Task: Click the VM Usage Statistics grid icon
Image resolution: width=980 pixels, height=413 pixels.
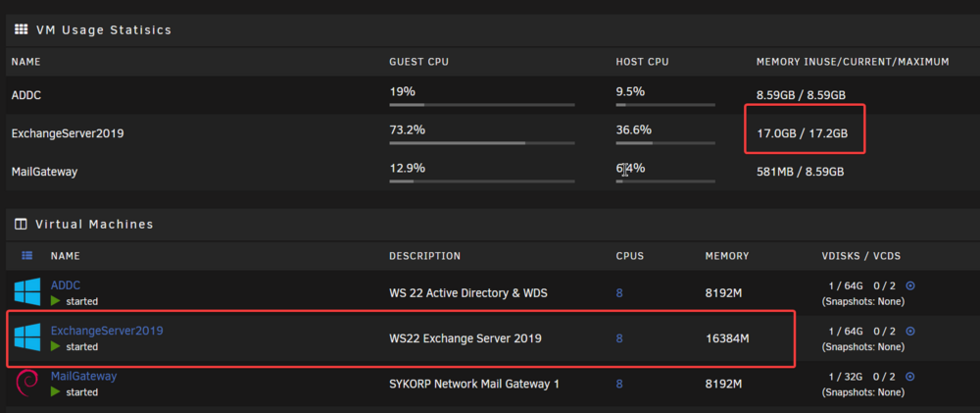Action: tap(21, 28)
